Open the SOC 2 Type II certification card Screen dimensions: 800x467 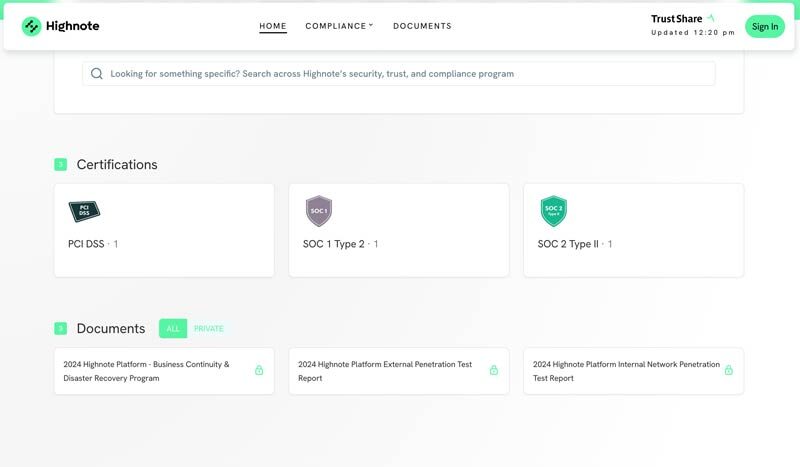coord(634,230)
